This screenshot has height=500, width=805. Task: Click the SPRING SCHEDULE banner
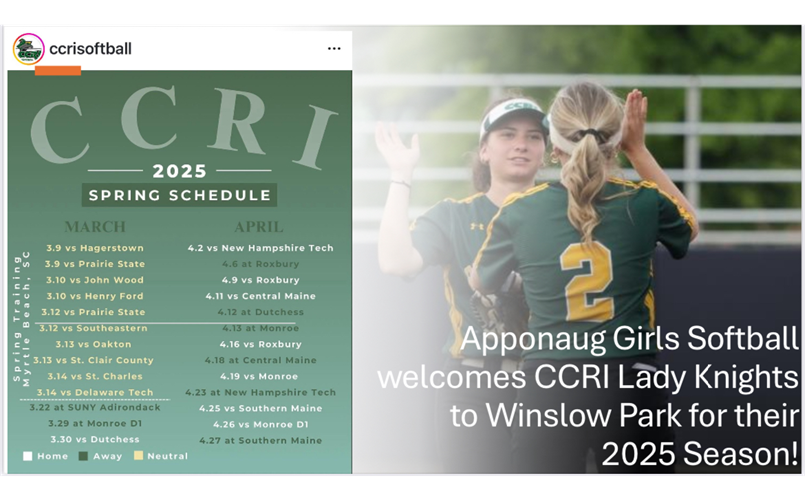coord(180,195)
